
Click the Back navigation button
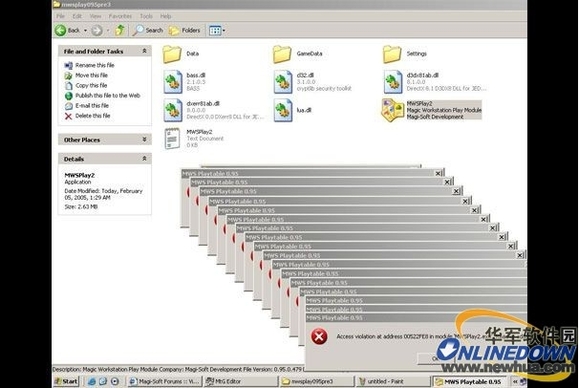[x=67, y=30]
